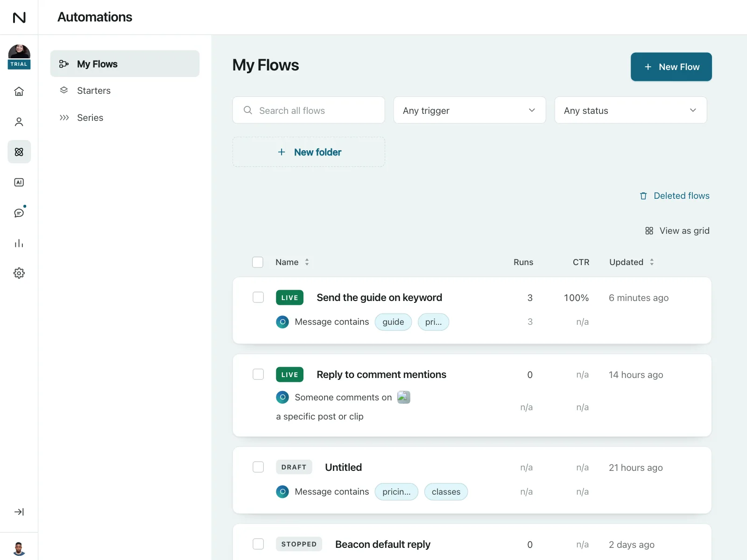747x560 pixels.
Task: Click LIVE badge on Send the guide flow
Action: click(x=289, y=298)
